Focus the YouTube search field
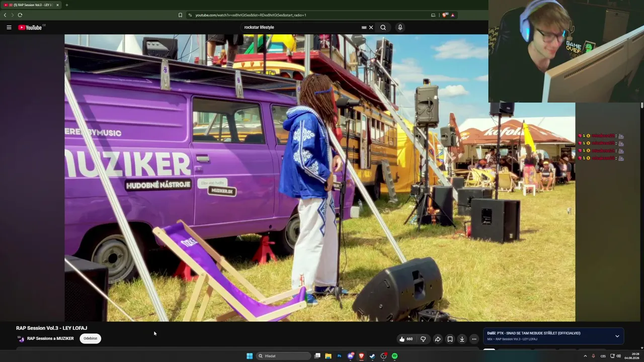The height and width of the screenshot is (362, 644). [301, 27]
